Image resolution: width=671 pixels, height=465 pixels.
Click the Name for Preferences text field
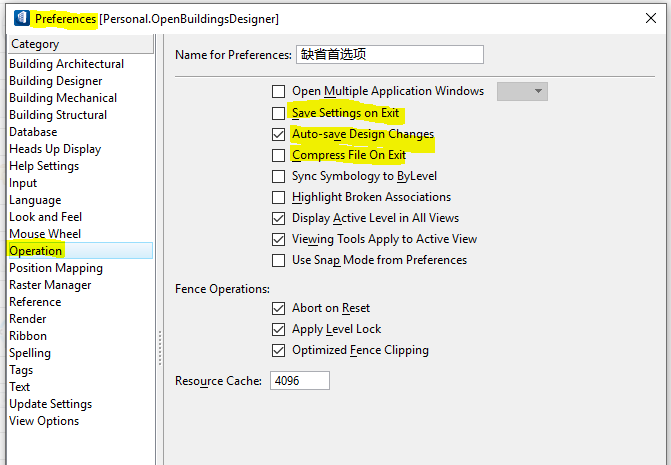pyautogui.click(x=390, y=54)
